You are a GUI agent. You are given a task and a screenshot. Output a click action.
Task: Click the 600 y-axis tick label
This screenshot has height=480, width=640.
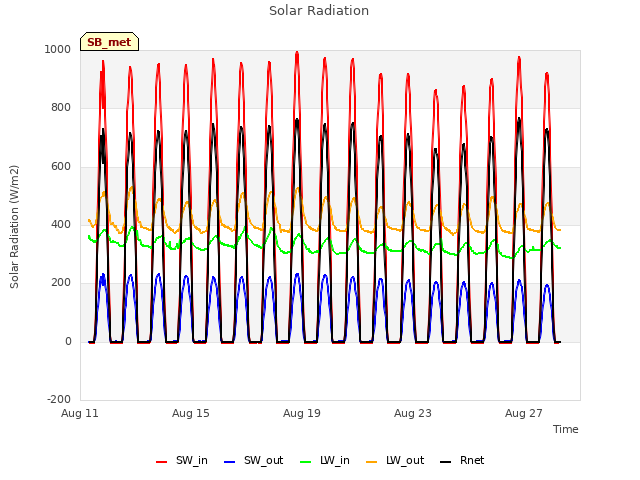61,166
